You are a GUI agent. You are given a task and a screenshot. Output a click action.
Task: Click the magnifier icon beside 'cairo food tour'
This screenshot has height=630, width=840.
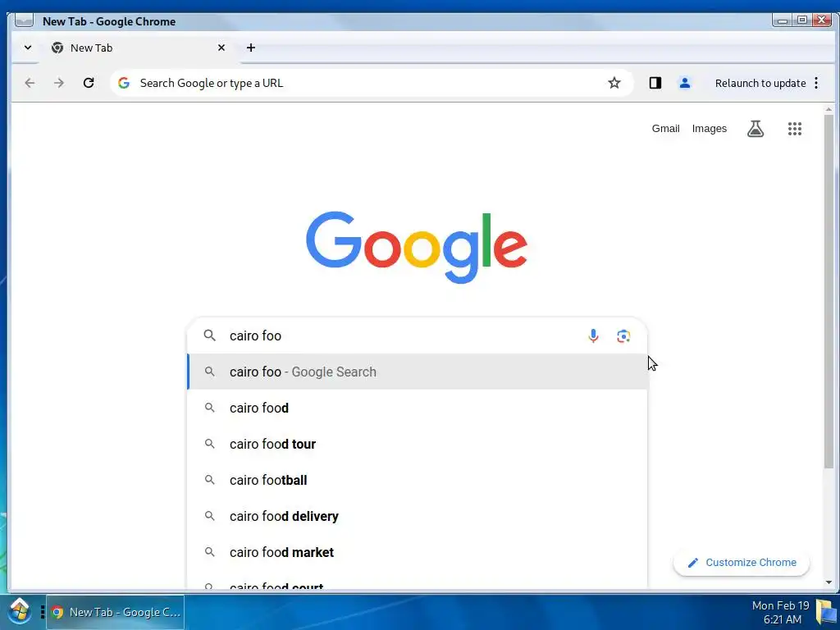(209, 444)
